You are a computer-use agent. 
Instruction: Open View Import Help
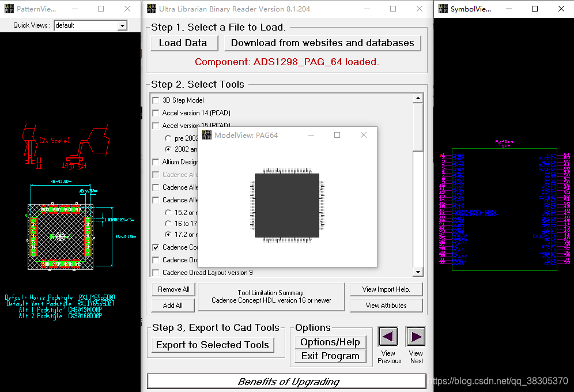(x=386, y=289)
